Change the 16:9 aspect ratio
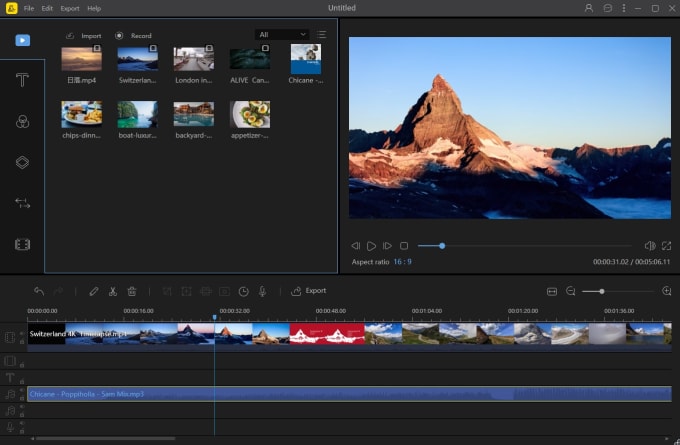This screenshot has width=680, height=445. click(402, 262)
